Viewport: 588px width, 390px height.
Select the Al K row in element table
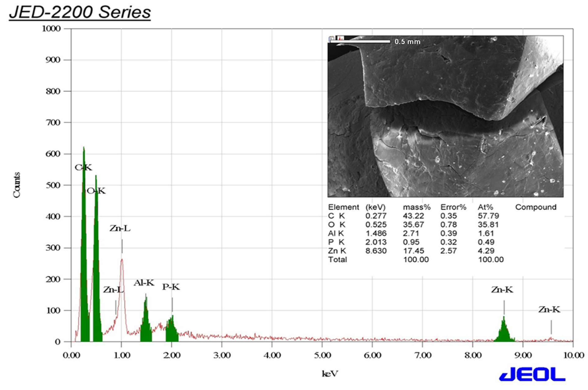[x=336, y=233]
